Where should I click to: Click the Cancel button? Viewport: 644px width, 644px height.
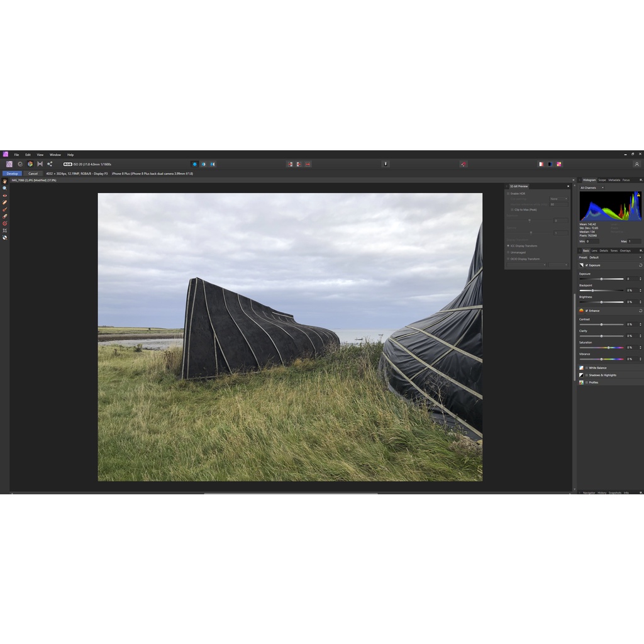click(x=33, y=174)
